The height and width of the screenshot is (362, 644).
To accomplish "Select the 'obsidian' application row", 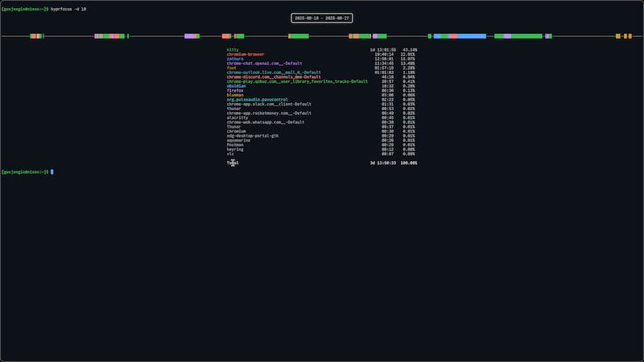I will click(x=237, y=85).
